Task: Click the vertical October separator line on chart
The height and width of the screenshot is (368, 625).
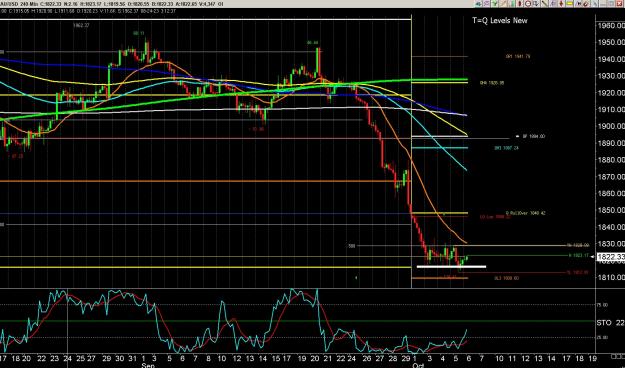Action: pyautogui.click(x=411, y=152)
